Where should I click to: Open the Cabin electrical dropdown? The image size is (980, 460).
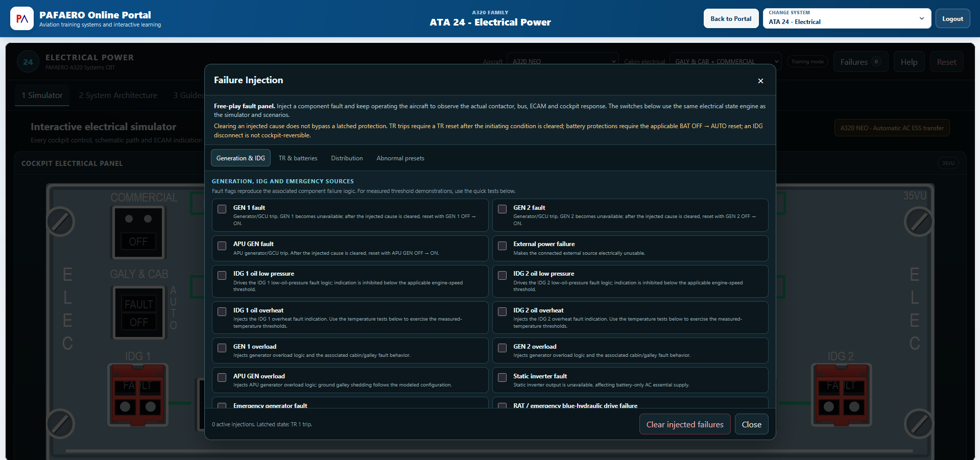[x=725, y=61]
